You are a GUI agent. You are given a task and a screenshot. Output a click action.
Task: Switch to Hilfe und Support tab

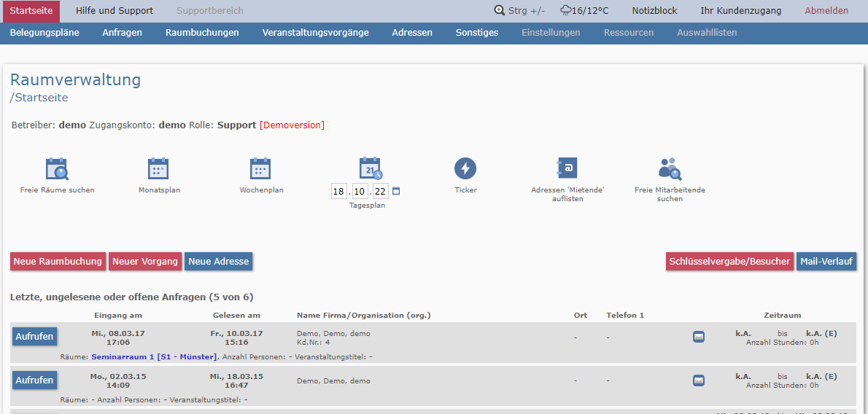pos(115,11)
